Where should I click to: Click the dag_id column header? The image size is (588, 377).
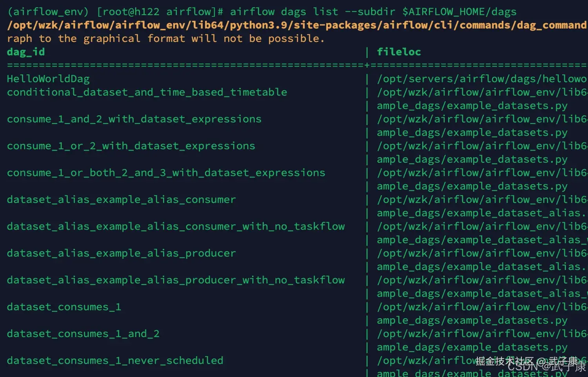[x=26, y=52]
